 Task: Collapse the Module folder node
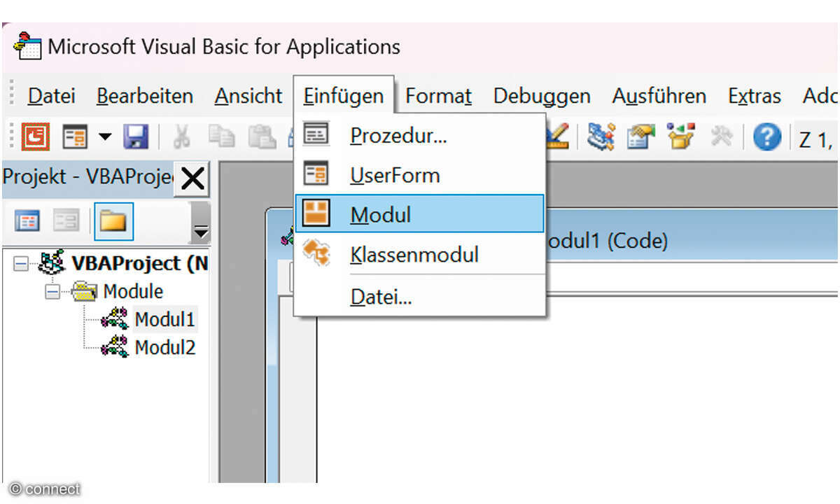pos(52,292)
